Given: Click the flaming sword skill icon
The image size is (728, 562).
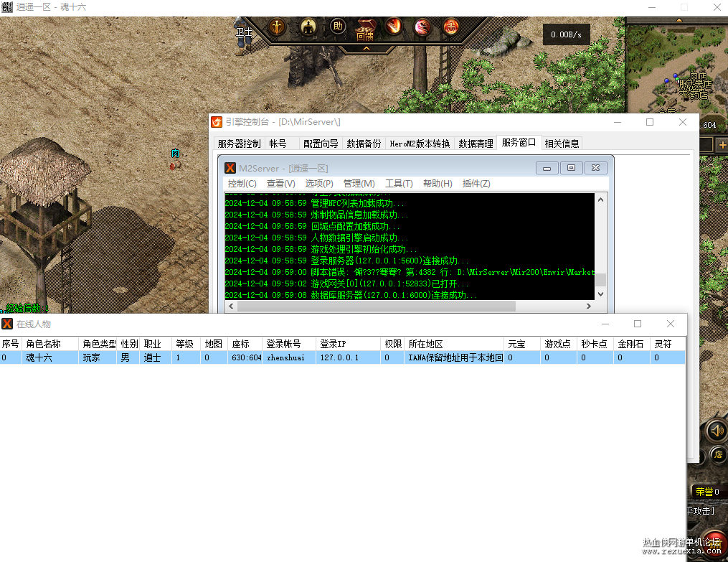Looking at the screenshot, I should tap(394, 26).
